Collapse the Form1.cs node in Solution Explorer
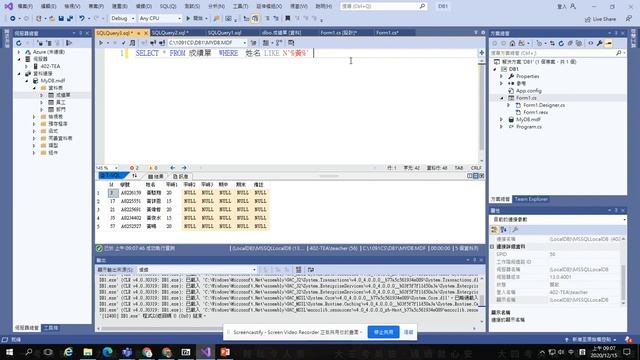This screenshot has width=640, height=360. [502, 98]
